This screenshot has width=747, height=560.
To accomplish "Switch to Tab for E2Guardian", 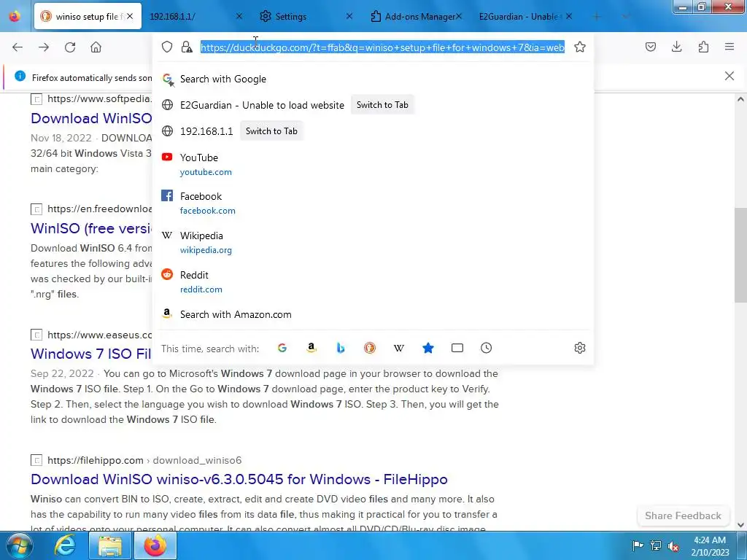I will pyautogui.click(x=382, y=105).
